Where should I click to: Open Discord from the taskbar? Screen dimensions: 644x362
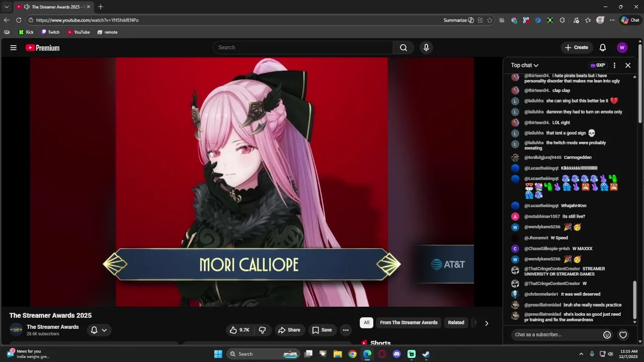tap(396, 354)
